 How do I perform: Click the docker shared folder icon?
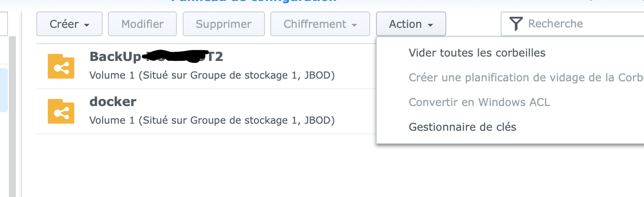point(61,111)
